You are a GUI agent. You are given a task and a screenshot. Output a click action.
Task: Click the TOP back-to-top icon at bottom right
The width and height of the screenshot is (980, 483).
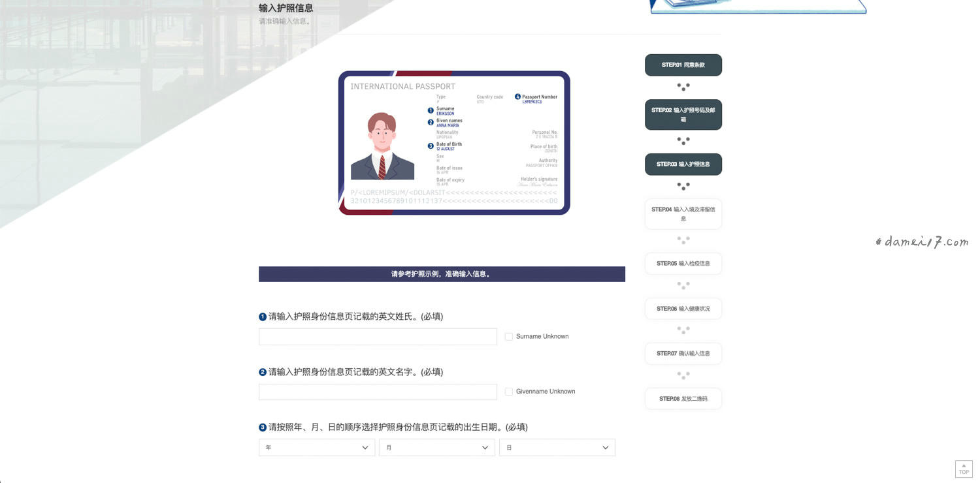(x=963, y=469)
